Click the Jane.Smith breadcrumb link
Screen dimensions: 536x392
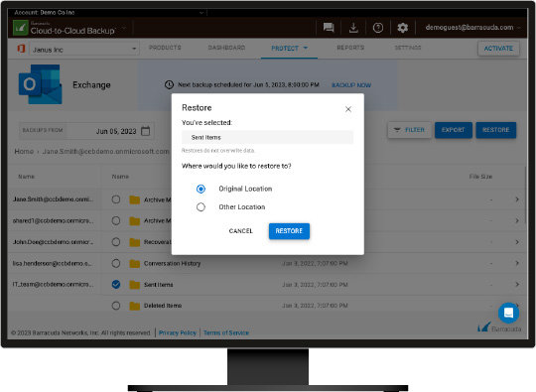pos(105,151)
